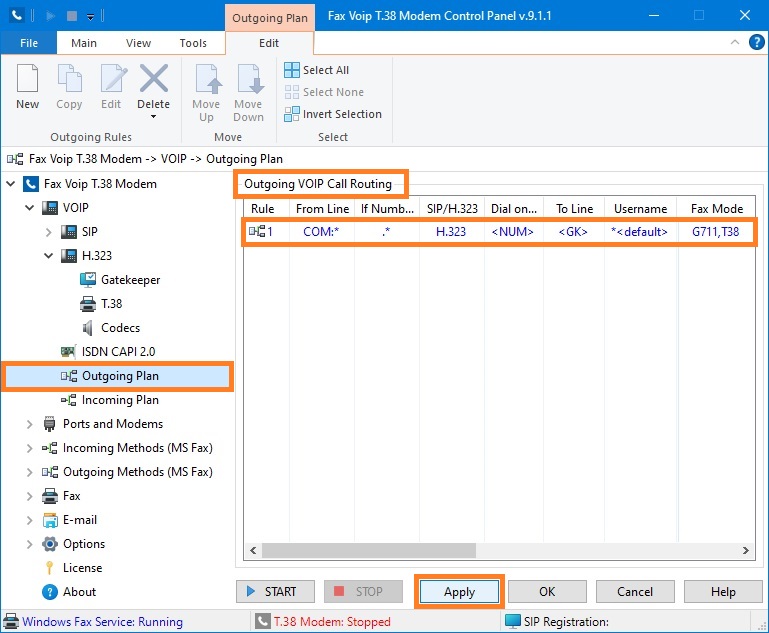Select Gatekeeper in the tree
The image size is (769, 633).
130,280
